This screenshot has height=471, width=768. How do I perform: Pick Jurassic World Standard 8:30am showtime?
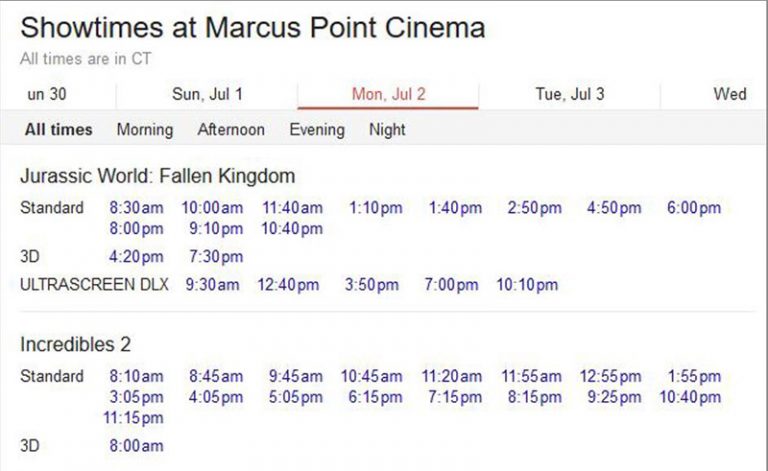click(x=136, y=208)
